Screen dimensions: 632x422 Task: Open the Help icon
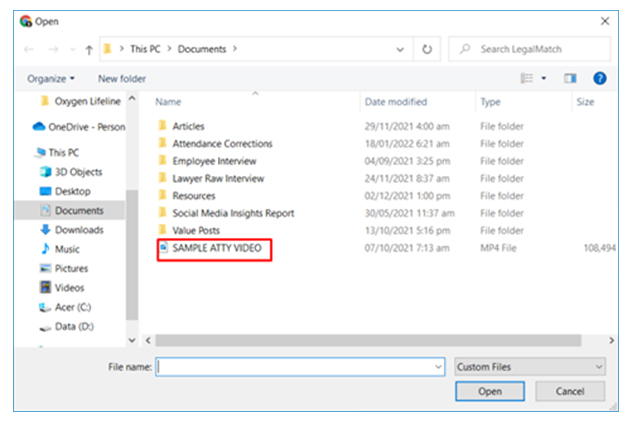599,78
